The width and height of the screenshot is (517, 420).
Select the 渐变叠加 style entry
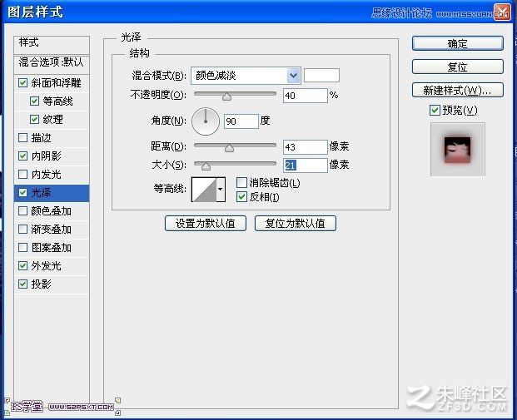52,230
